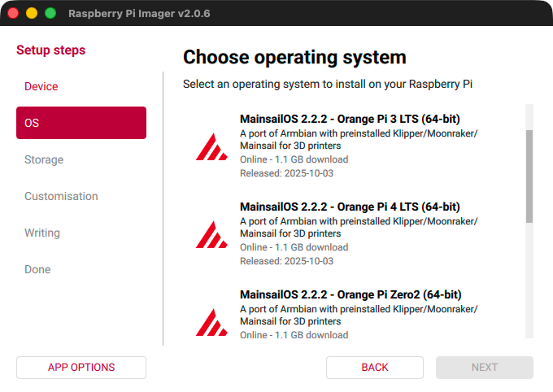The height and width of the screenshot is (392, 553).
Task: Open APP OPTIONS
Action: 81,368
